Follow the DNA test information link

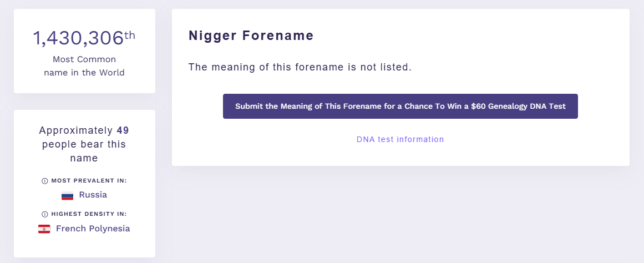(400, 139)
